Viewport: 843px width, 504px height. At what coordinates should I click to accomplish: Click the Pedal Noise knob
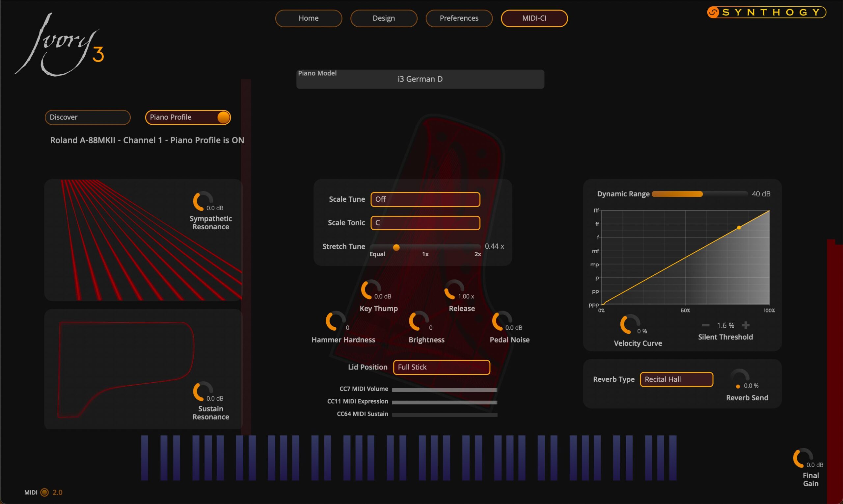(x=503, y=321)
